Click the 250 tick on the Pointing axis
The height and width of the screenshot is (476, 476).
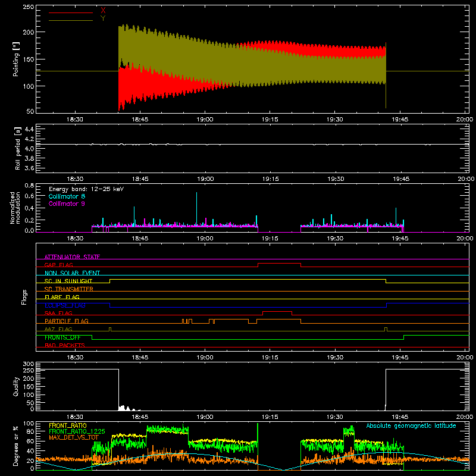pyautogui.click(x=28, y=7)
